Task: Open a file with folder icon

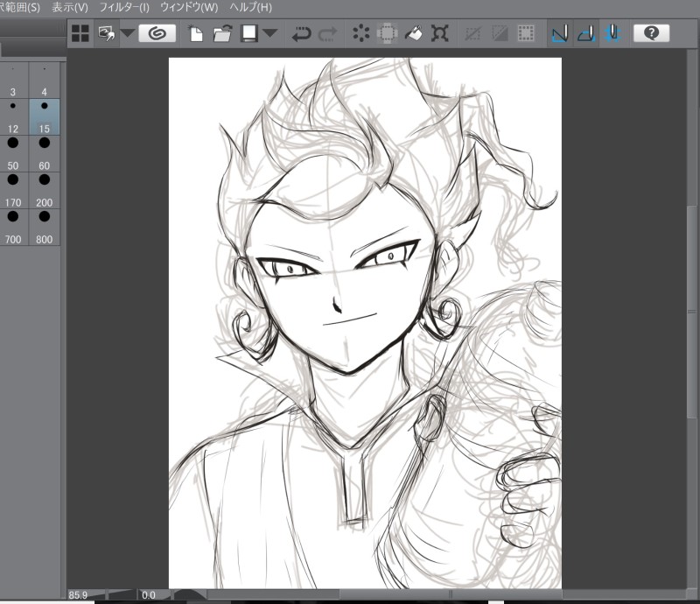Action: coord(222,33)
